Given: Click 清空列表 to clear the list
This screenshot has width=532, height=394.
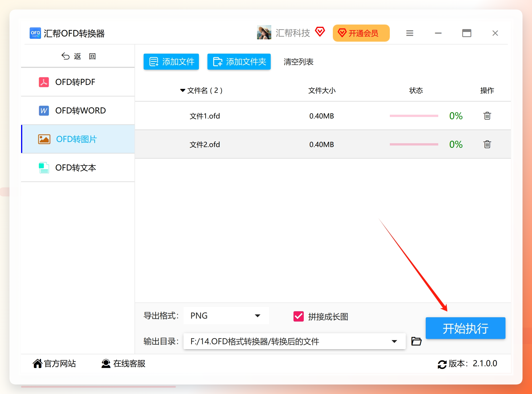Looking at the screenshot, I should click(299, 62).
